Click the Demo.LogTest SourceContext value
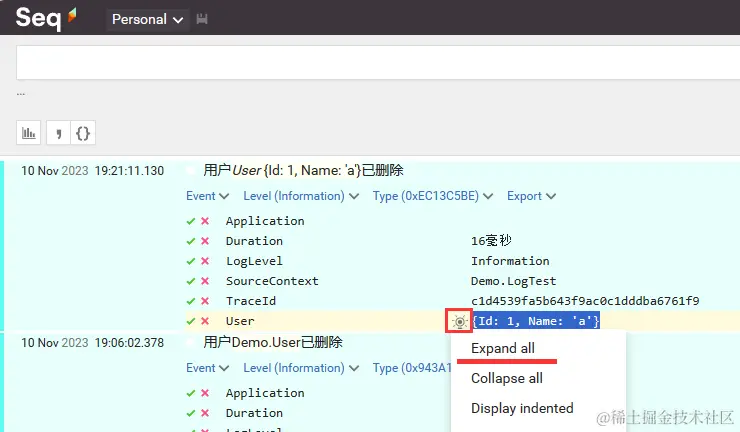This screenshot has height=432, width=740. [x=513, y=281]
